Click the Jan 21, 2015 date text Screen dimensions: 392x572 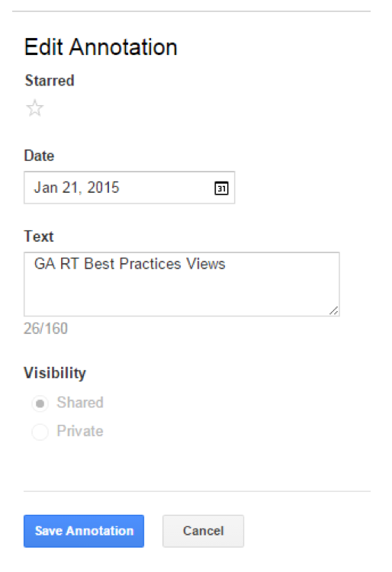(x=76, y=188)
